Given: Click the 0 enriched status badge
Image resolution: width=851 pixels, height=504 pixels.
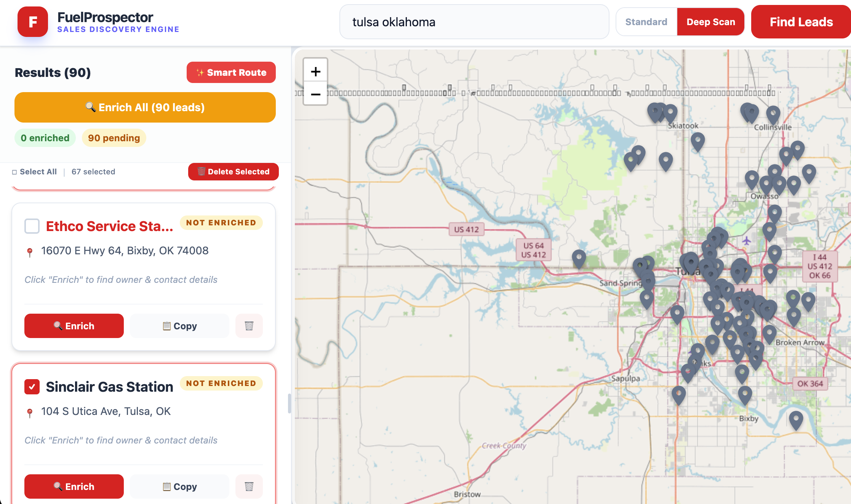Looking at the screenshot, I should [45, 138].
